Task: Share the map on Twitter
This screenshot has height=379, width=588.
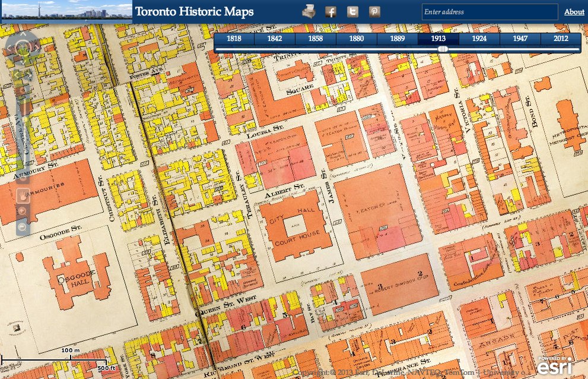Action: point(352,12)
